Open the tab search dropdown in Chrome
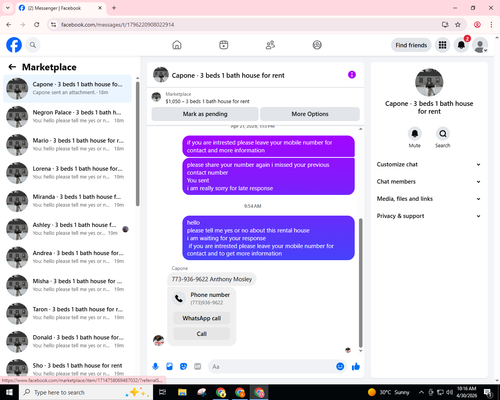 click(x=8, y=8)
